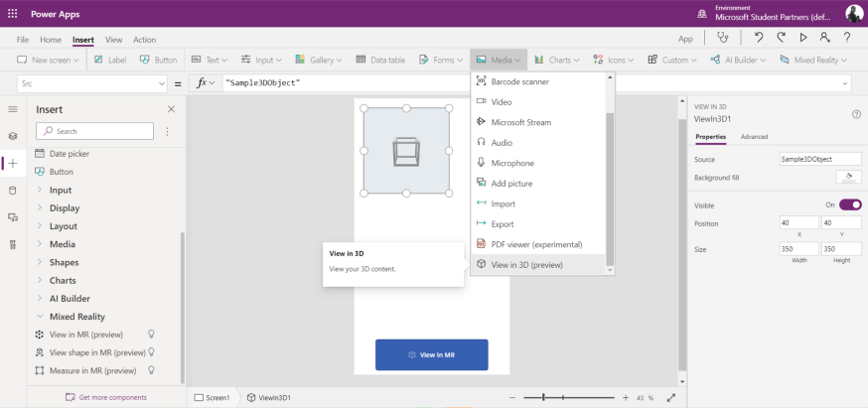Open the Icons dropdown

click(x=614, y=60)
